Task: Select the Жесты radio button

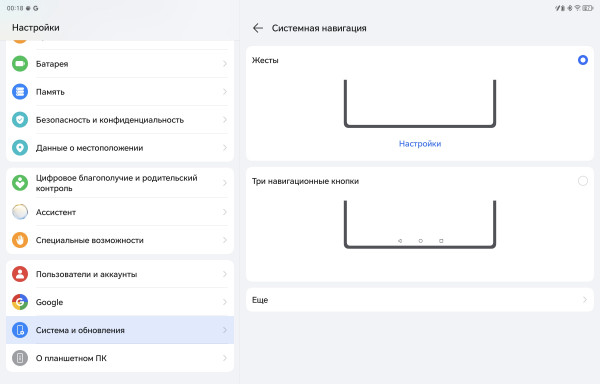Action: pyautogui.click(x=582, y=60)
